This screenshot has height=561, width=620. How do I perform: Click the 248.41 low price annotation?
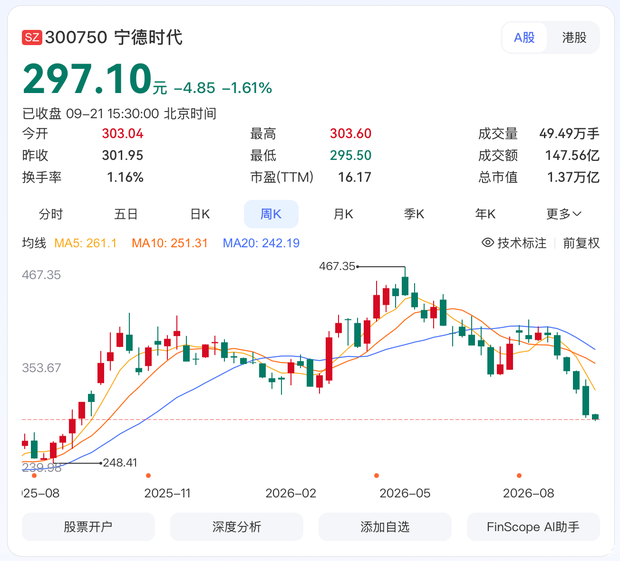point(120,463)
